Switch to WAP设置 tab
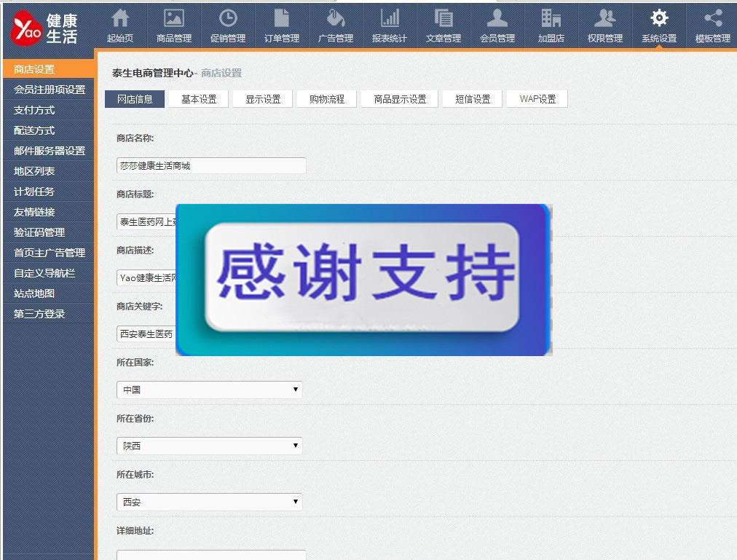737x560 pixels. pos(537,99)
